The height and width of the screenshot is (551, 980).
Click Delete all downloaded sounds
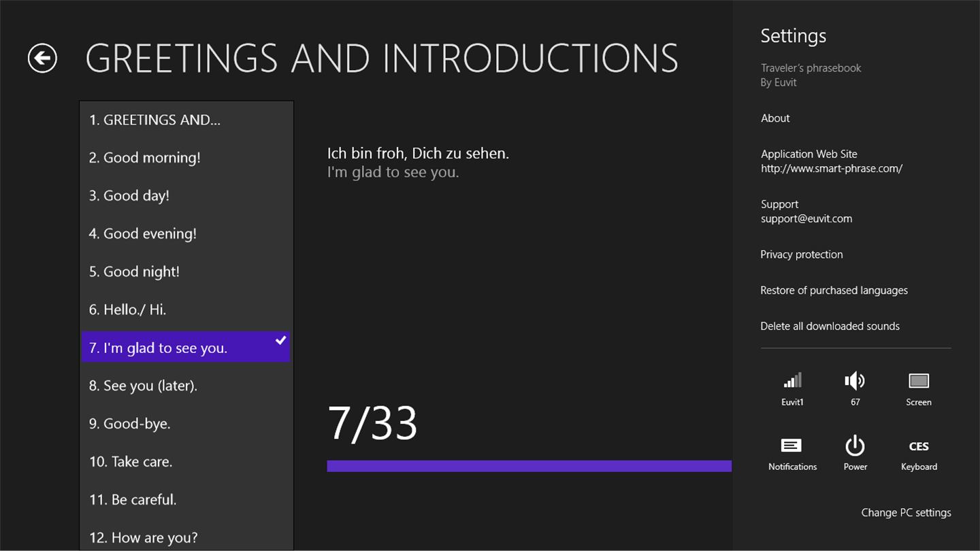(830, 327)
